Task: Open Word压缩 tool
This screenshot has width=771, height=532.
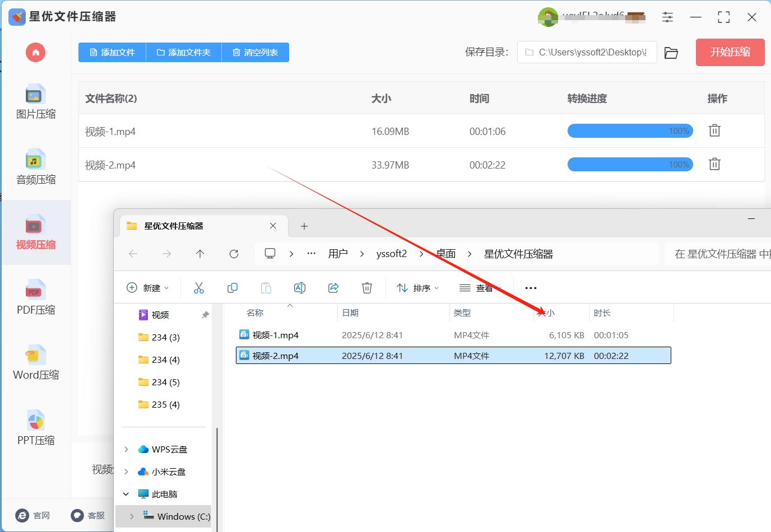Action: point(36,363)
